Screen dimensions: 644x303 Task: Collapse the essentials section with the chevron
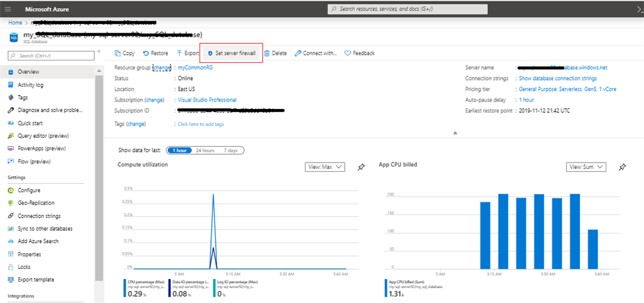click(455, 133)
